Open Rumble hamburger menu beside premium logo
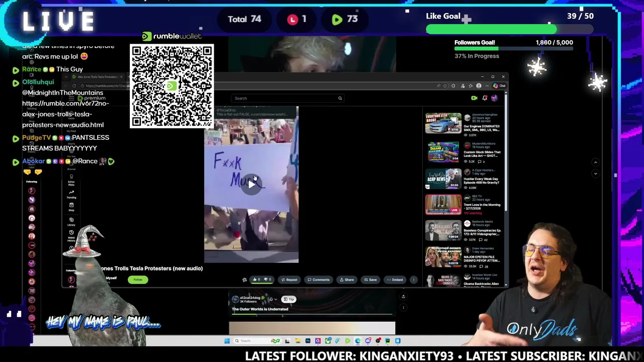 click(x=71, y=98)
